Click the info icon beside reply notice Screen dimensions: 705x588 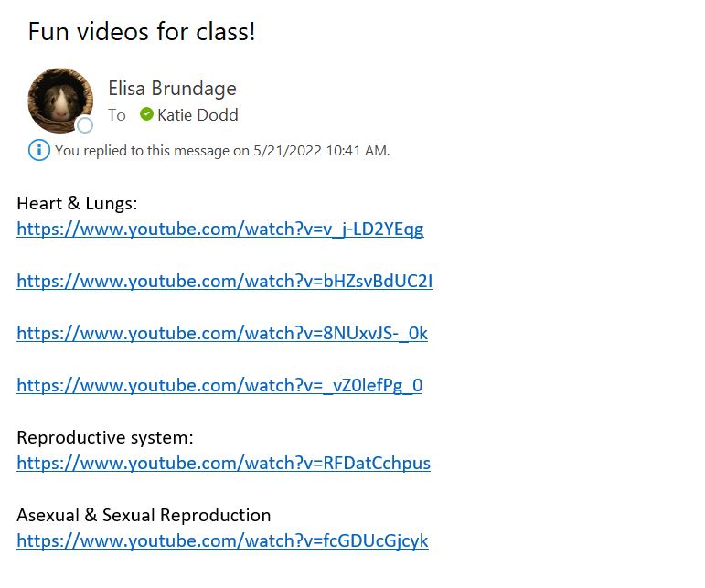(39, 150)
